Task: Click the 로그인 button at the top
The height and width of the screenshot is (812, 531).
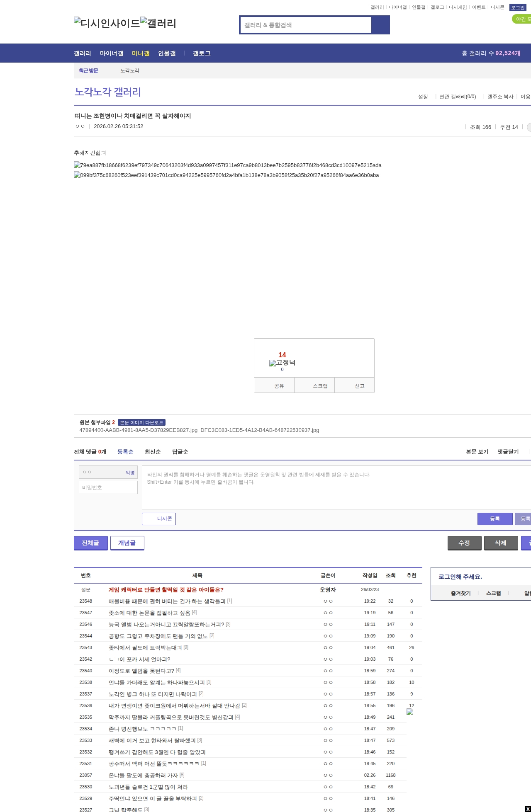Action: (x=518, y=7)
